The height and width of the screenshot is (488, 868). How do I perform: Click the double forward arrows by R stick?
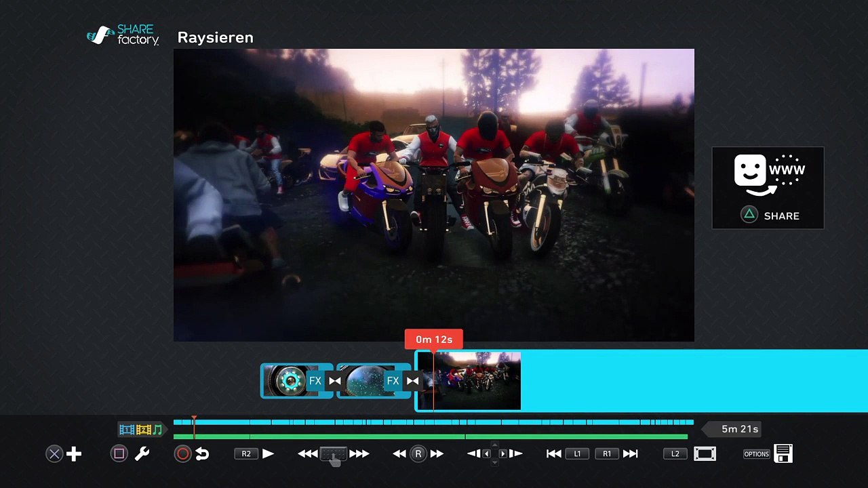click(437, 454)
